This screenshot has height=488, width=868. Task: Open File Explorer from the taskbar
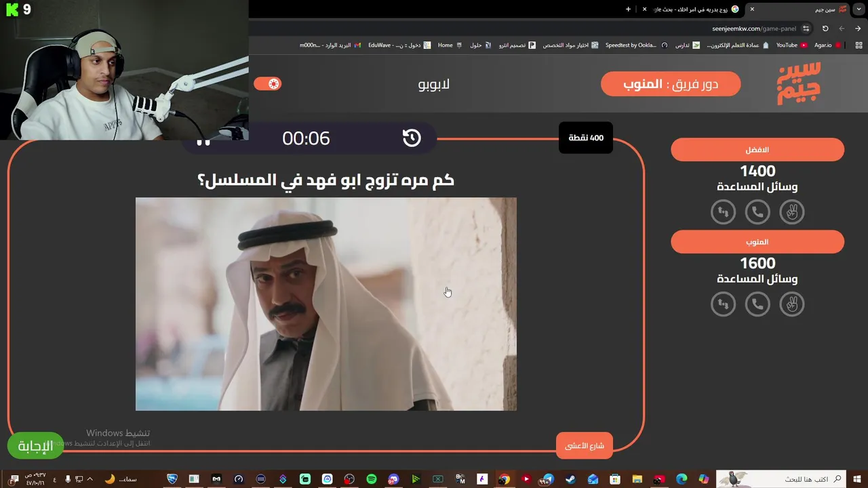[x=637, y=479]
